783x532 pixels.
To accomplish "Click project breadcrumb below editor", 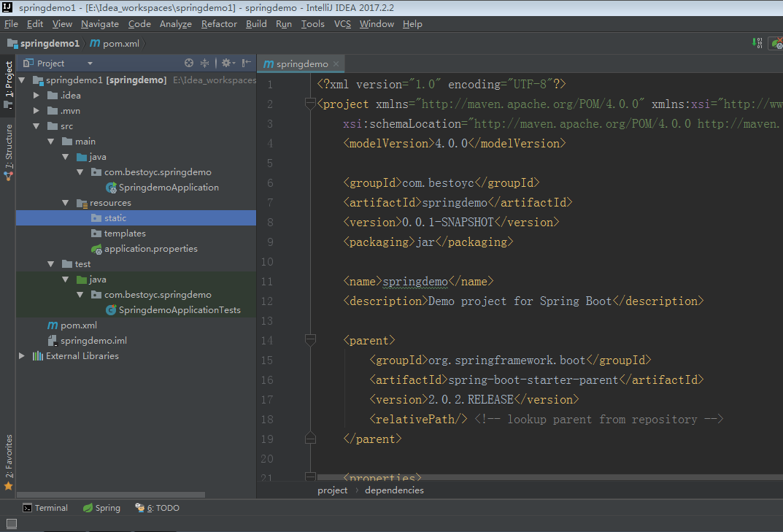I will pyautogui.click(x=332, y=490).
